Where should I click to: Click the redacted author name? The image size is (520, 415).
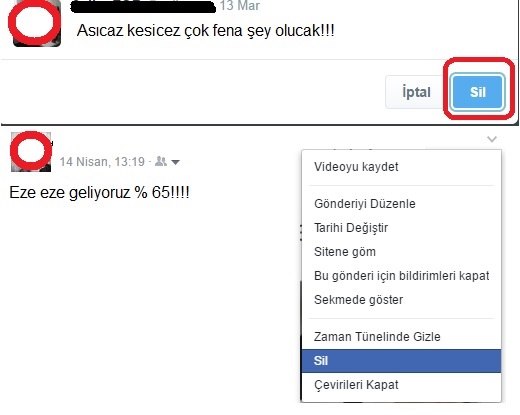[143, 6]
